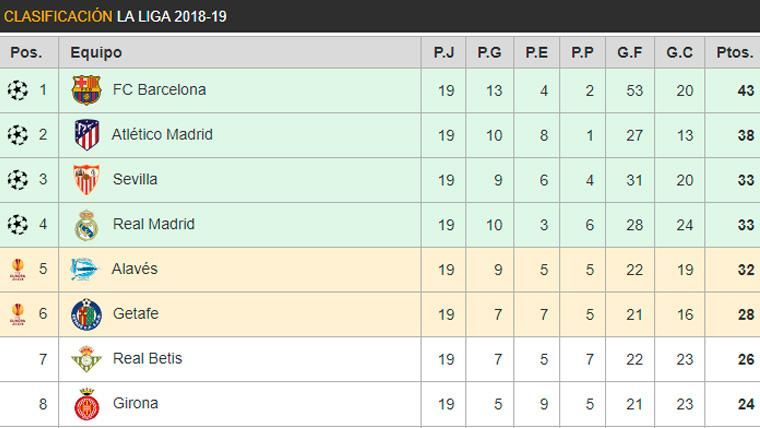The width and height of the screenshot is (760, 428).
Task: Open the Atlético Madrid team name
Action: click(x=162, y=135)
